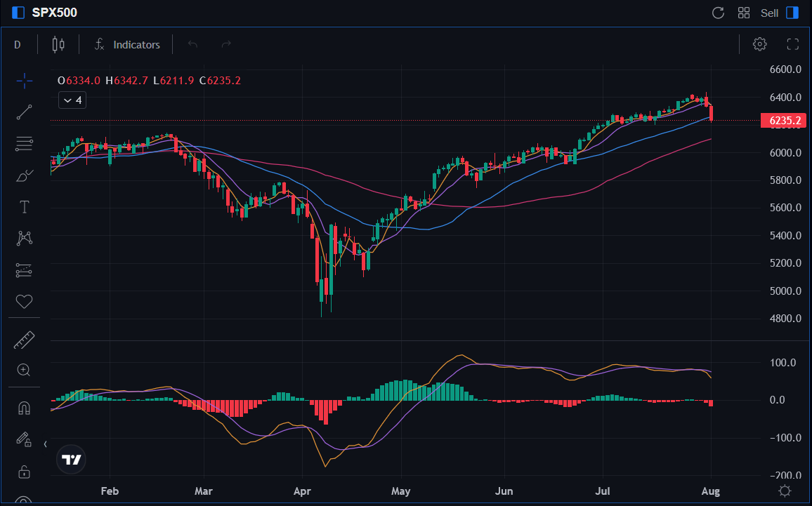Enter fullscreen chart mode

tap(793, 44)
